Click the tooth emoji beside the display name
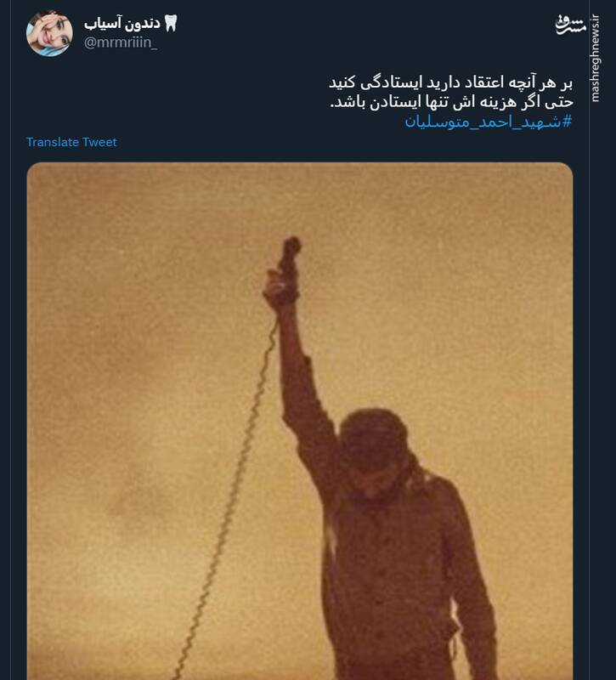The height and width of the screenshot is (680, 616). 172,23
